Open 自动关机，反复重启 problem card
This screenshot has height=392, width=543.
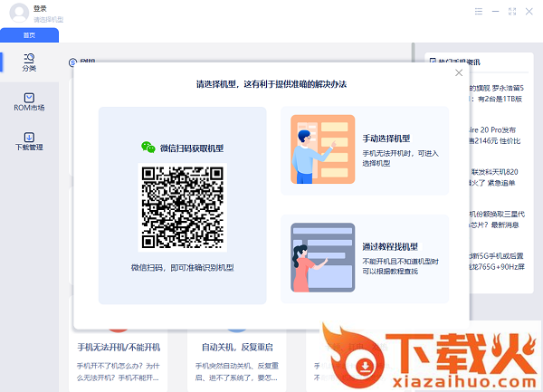[x=237, y=360]
